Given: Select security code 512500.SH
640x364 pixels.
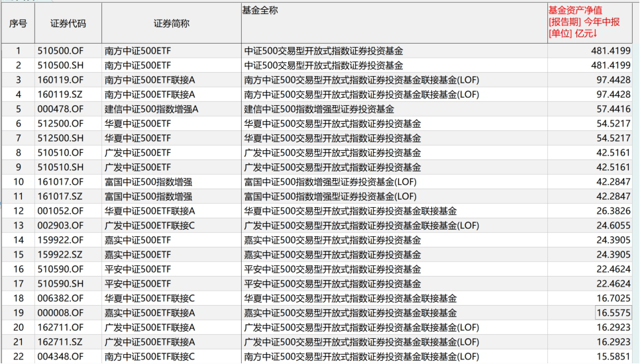Looking at the screenshot, I should [x=60, y=138].
